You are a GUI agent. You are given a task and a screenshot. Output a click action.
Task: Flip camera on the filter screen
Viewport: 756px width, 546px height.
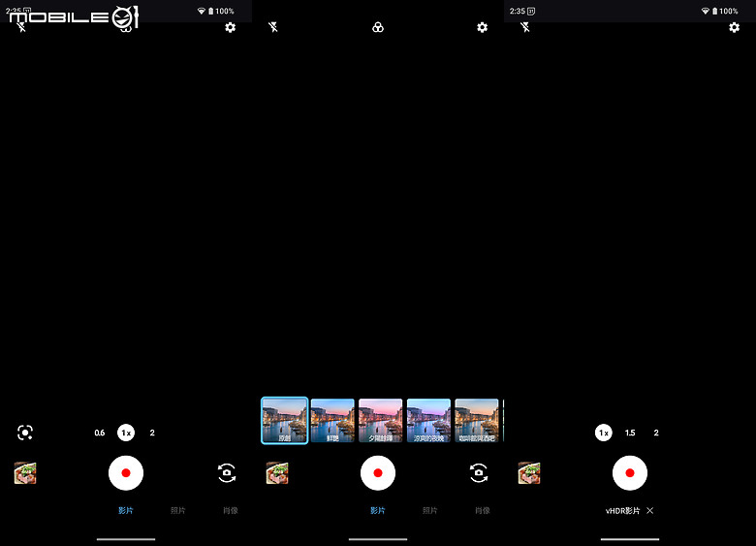[479, 472]
